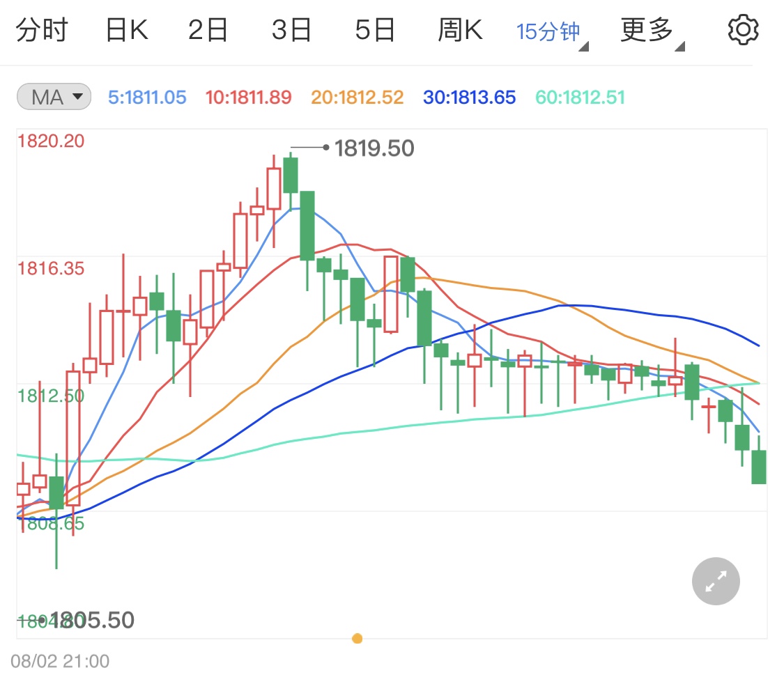
Task: Click the 1812.50 axis label
Action: [51, 396]
